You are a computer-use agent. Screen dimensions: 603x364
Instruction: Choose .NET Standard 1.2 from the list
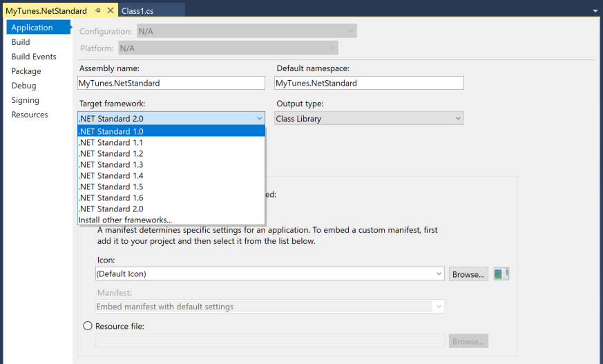click(171, 154)
